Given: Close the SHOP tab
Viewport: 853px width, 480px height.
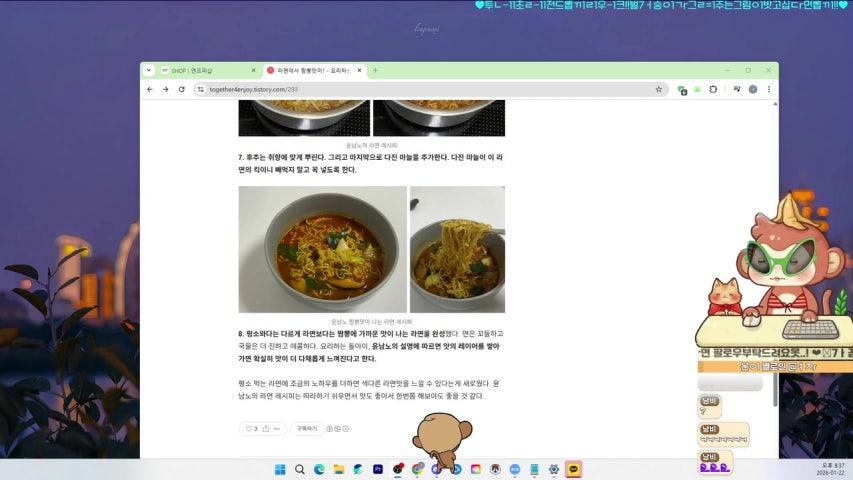Looking at the screenshot, I should point(253,70).
